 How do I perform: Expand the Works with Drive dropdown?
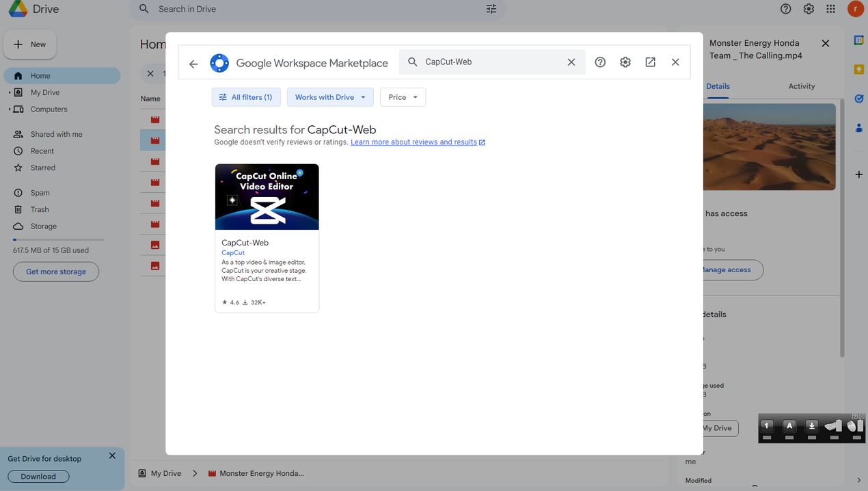pyautogui.click(x=330, y=97)
